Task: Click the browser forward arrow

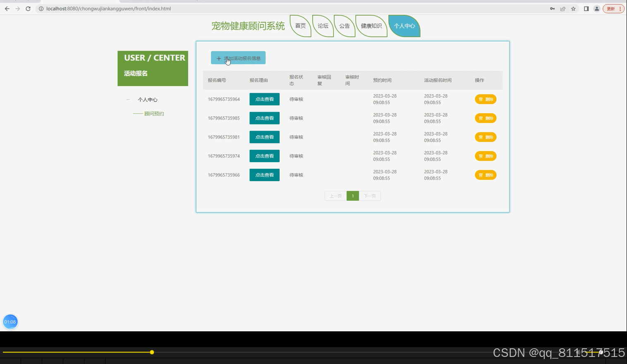Action: point(17,9)
